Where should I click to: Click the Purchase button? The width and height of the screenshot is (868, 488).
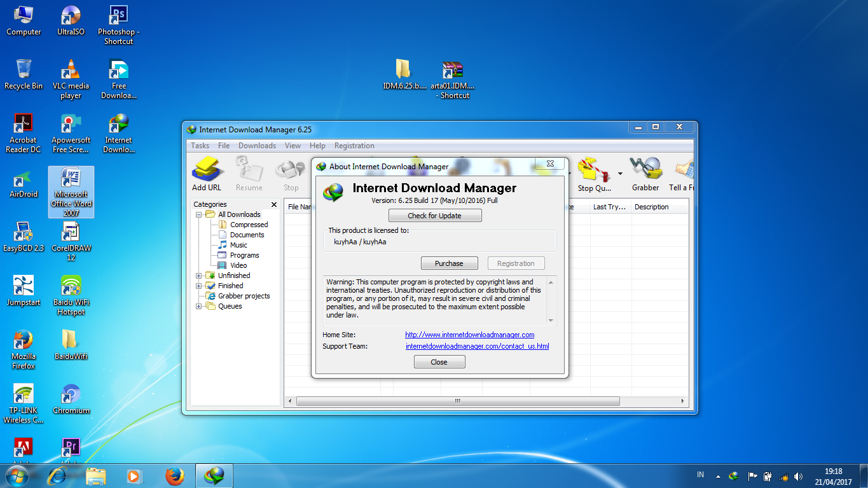click(449, 263)
